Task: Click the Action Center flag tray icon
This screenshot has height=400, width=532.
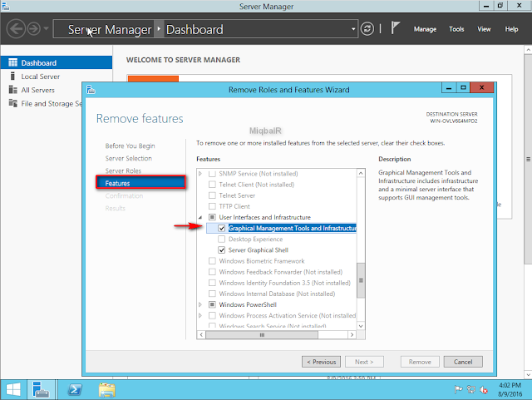Action: tap(458, 389)
